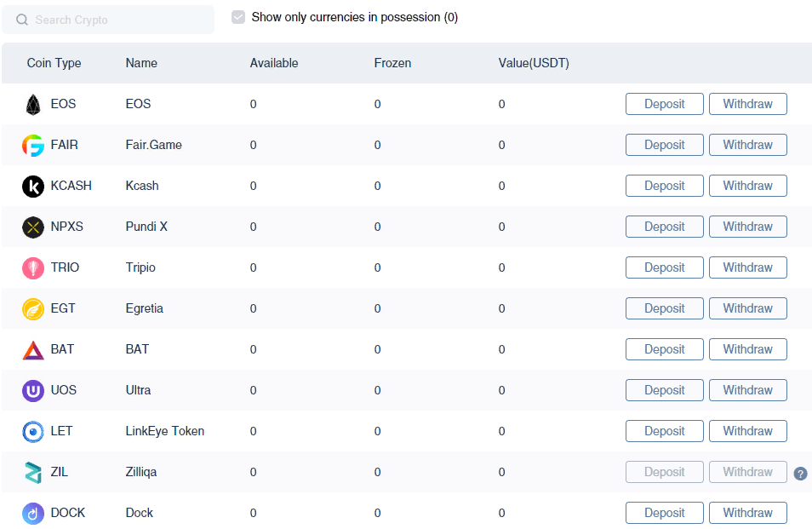
Task: Withdraw Dock tokens
Action: pos(748,513)
